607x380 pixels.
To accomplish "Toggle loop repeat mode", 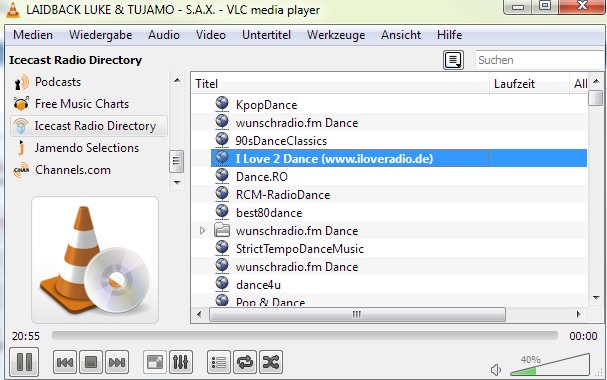I will (x=245, y=362).
